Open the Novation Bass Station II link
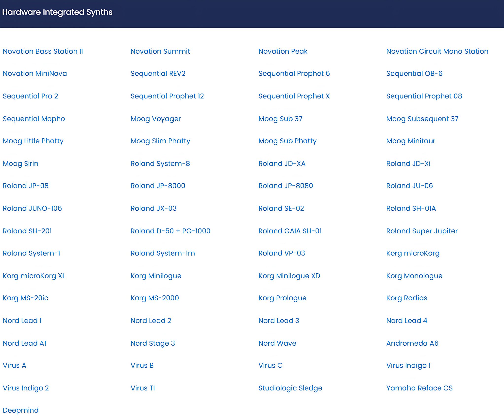Image resolution: width=504 pixels, height=420 pixels. pyautogui.click(x=43, y=51)
